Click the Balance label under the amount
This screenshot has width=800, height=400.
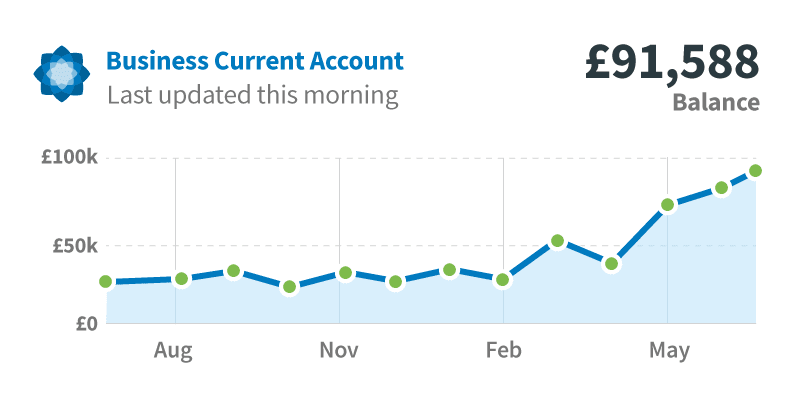[x=716, y=102]
